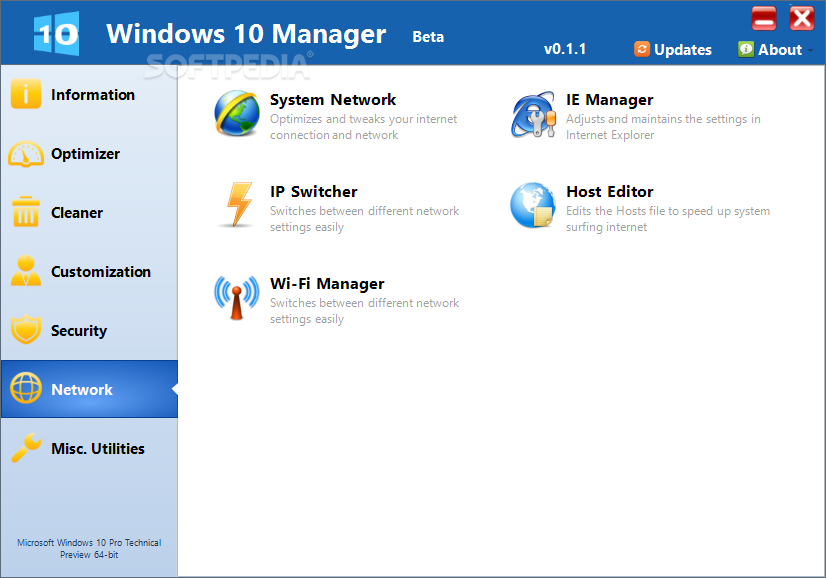
Task: Click the Windows 10 Manager title text
Action: coord(246,34)
